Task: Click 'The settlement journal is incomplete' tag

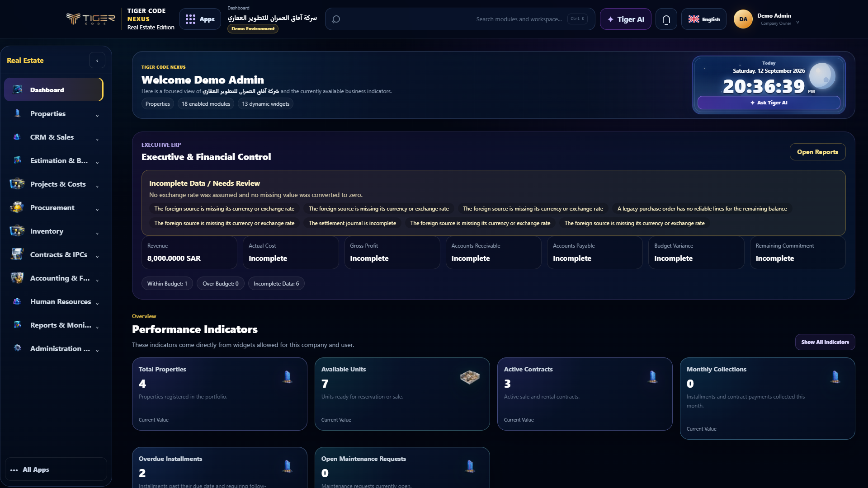Action: click(352, 223)
